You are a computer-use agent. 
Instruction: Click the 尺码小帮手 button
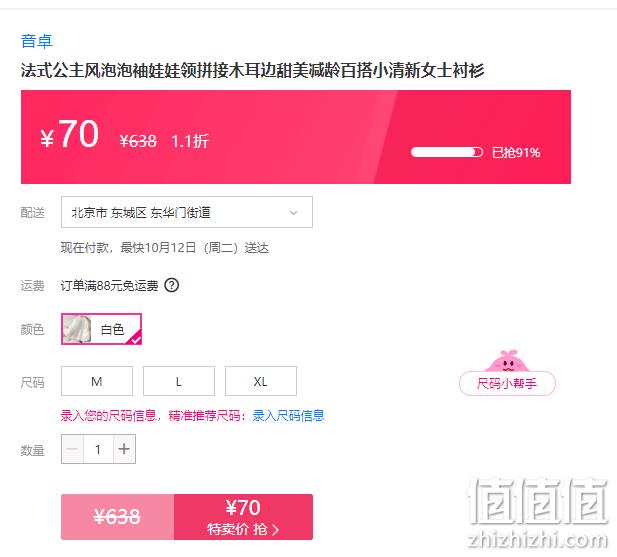[507, 383]
